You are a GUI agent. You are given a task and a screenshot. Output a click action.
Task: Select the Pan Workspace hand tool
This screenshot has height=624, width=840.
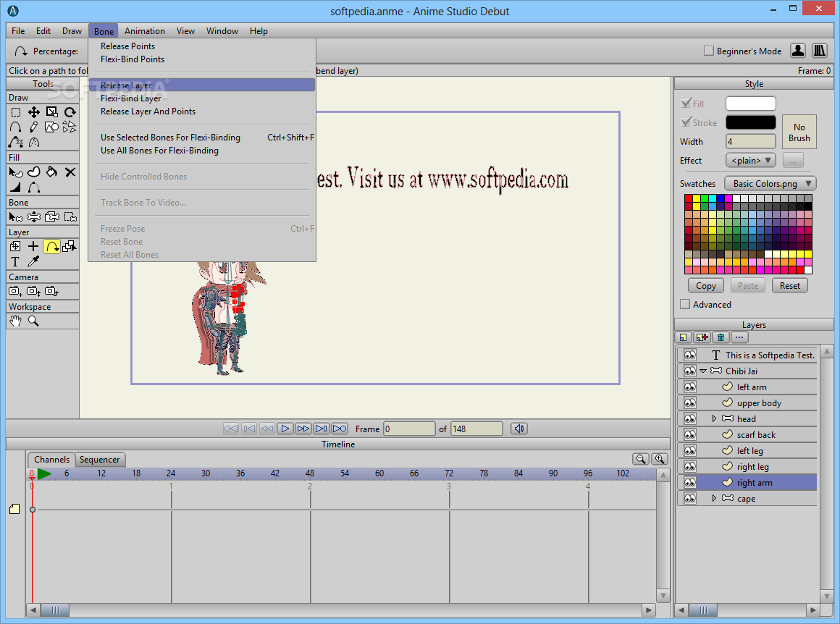[16, 321]
